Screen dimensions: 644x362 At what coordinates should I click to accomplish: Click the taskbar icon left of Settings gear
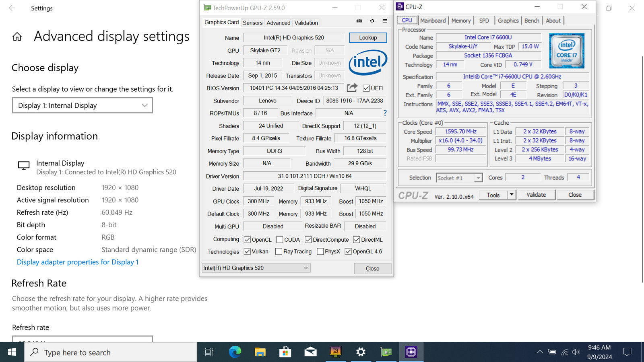[336, 352]
